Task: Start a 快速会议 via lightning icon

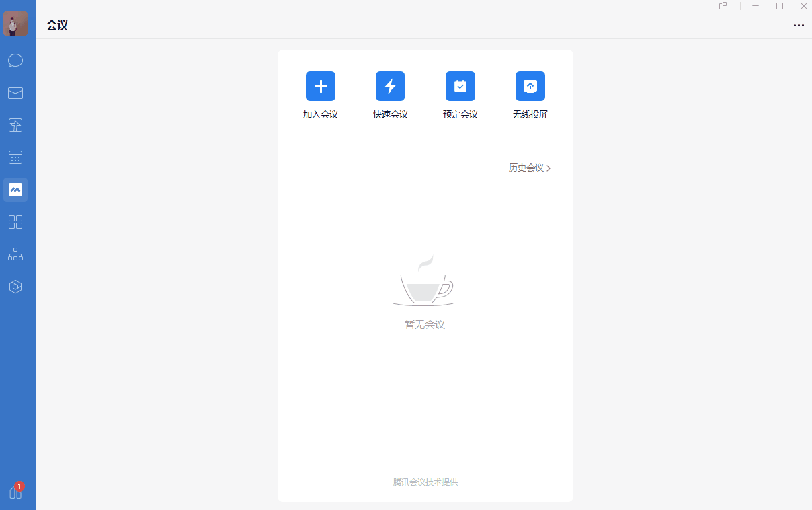Action: (x=391, y=86)
